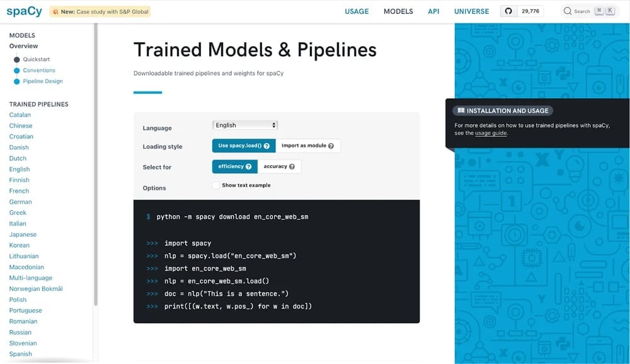Open help icon next to Import as module
The width and height of the screenshot is (630, 364).
point(331,146)
